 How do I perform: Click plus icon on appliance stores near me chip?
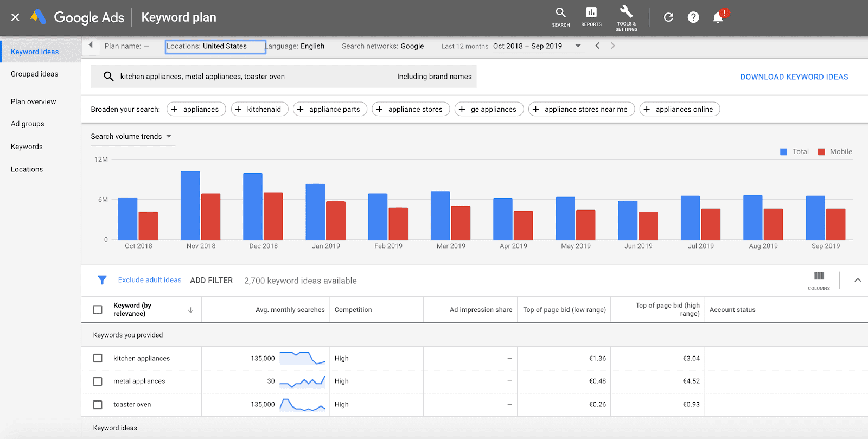pyautogui.click(x=535, y=109)
